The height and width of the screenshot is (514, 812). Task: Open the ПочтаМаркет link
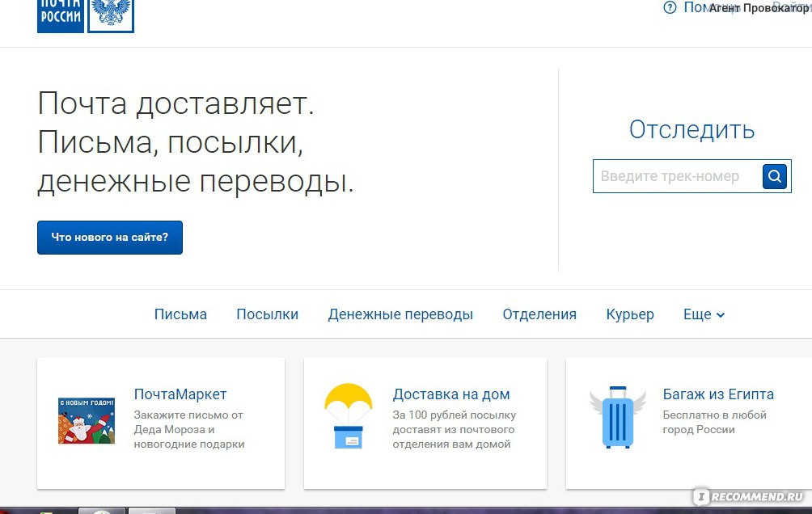pos(180,394)
